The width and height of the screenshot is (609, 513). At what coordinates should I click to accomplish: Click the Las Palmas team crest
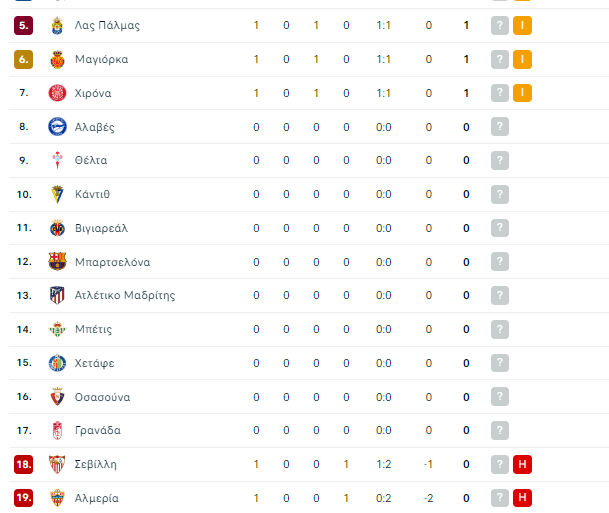click(57, 25)
